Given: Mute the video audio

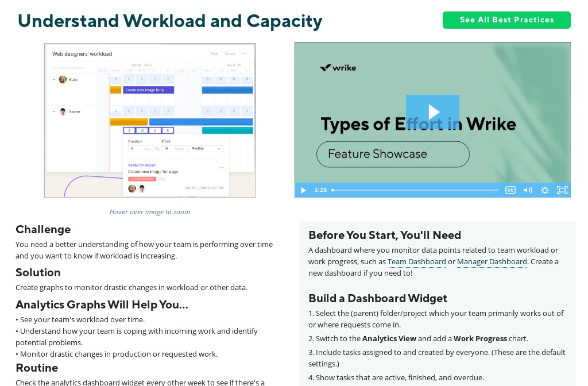Looking at the screenshot, I should pos(527,190).
